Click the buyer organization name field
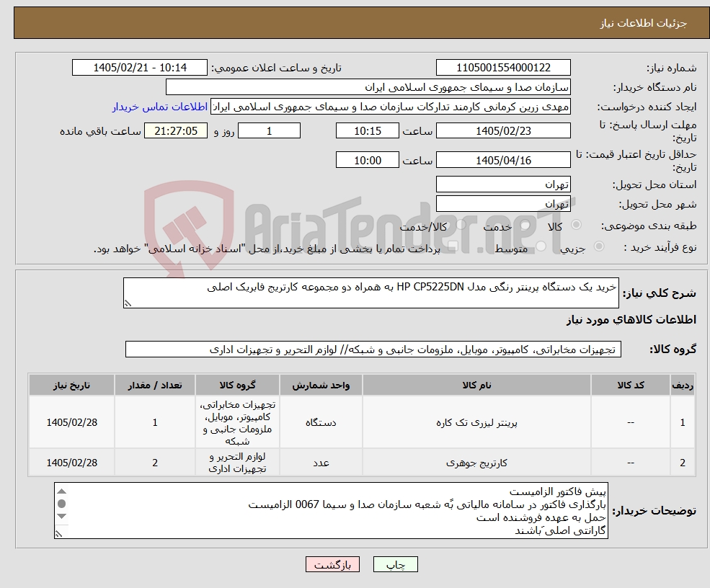 [x=368, y=87]
